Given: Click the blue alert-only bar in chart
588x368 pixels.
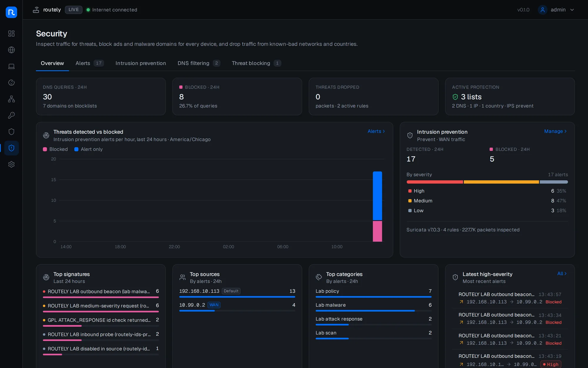Looking at the screenshot, I should pyautogui.click(x=377, y=196).
